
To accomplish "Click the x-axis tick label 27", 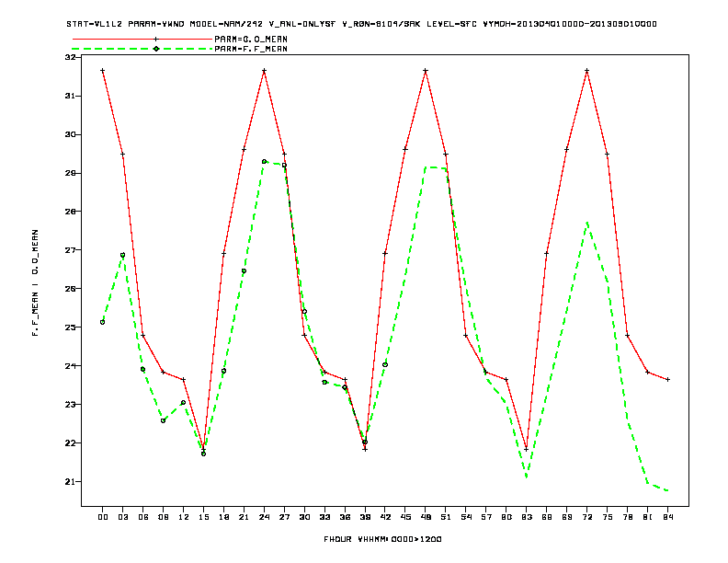I will (285, 517).
